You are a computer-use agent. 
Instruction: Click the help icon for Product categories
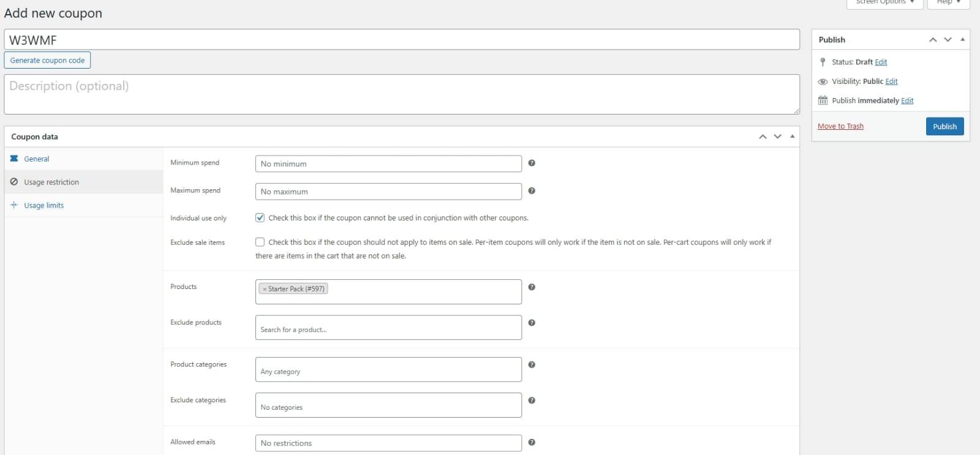click(532, 365)
